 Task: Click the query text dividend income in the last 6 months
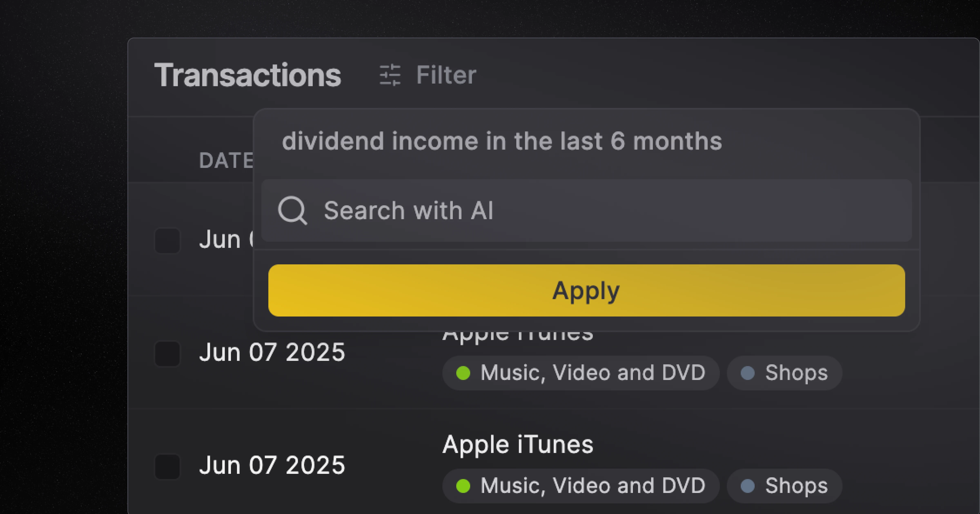pyautogui.click(x=502, y=141)
